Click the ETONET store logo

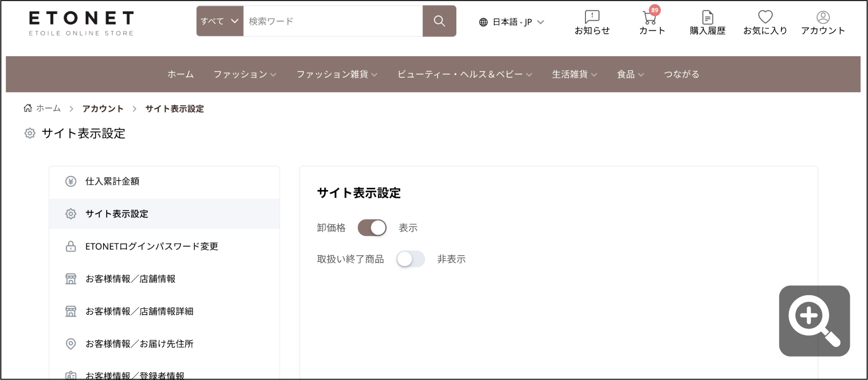click(x=81, y=23)
